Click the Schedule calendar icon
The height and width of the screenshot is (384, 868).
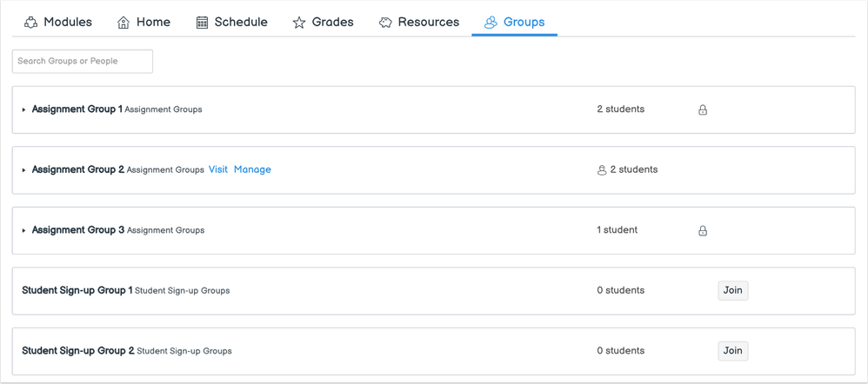pos(202,23)
